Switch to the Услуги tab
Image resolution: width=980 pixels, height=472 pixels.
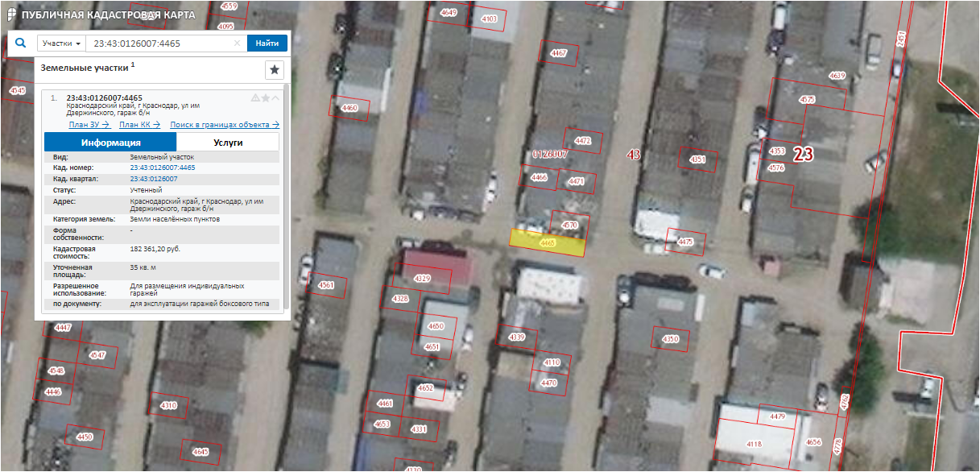pos(228,143)
